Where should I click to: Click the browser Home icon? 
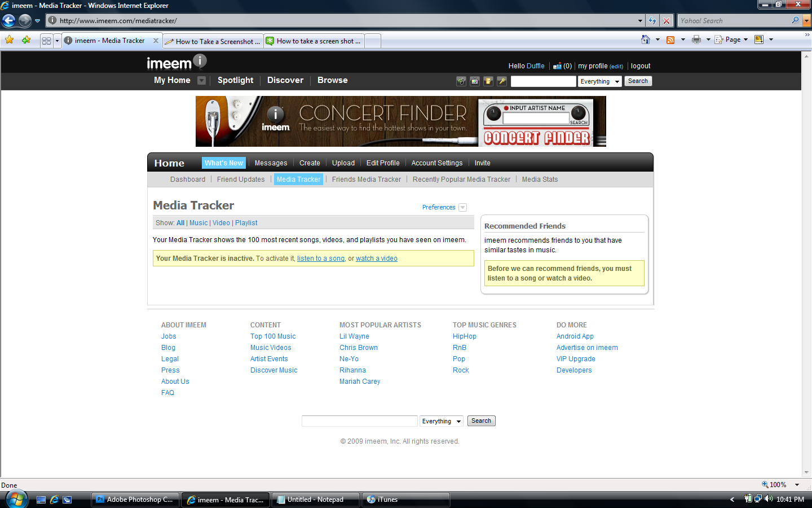coord(646,40)
